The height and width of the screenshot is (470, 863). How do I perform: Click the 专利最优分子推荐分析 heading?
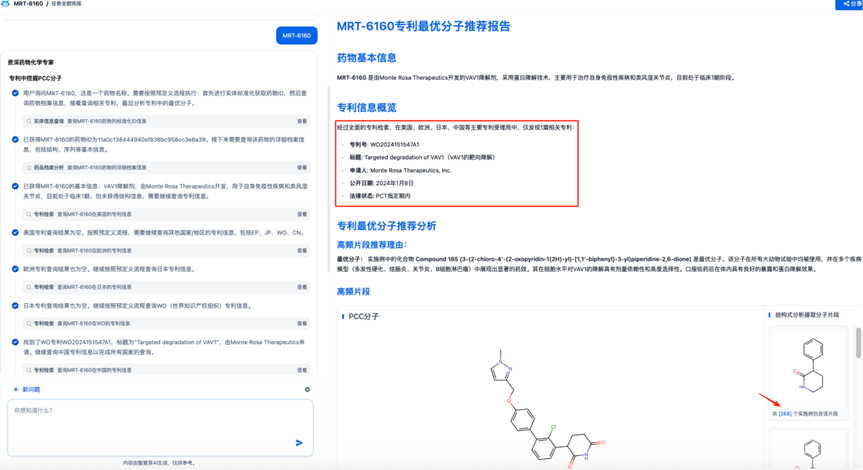(x=386, y=226)
